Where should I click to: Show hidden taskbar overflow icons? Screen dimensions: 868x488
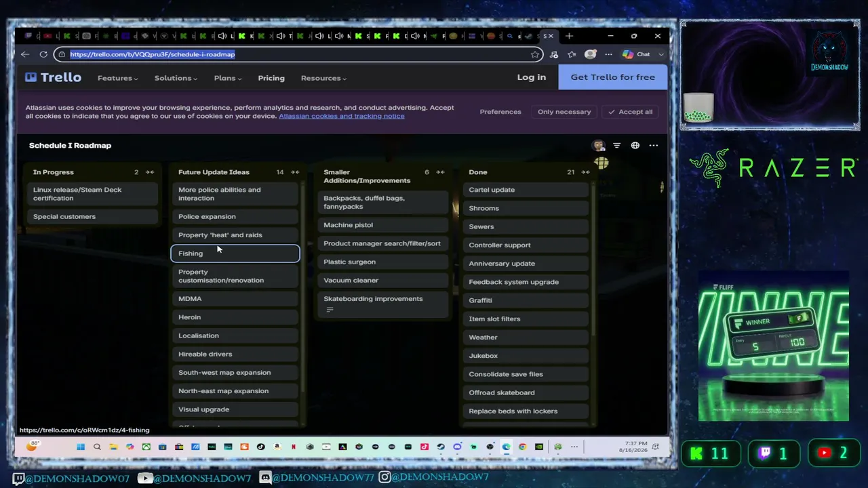click(x=574, y=447)
